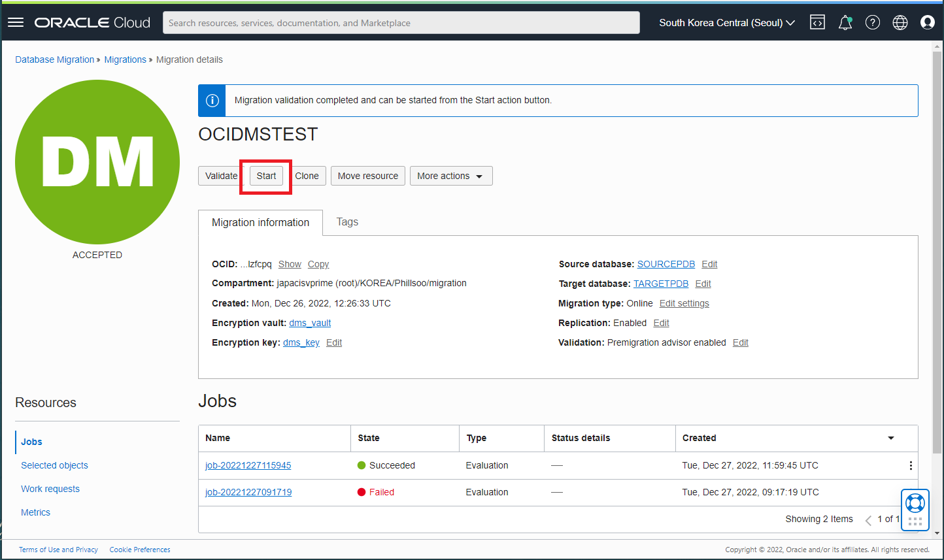Expand the region selector South Korea Central (Seoul)

[727, 22]
